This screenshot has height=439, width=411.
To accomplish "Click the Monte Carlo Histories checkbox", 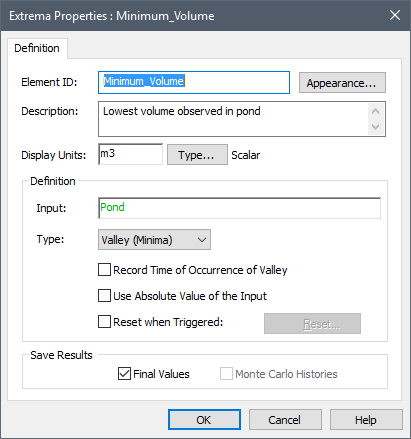I will [226, 374].
